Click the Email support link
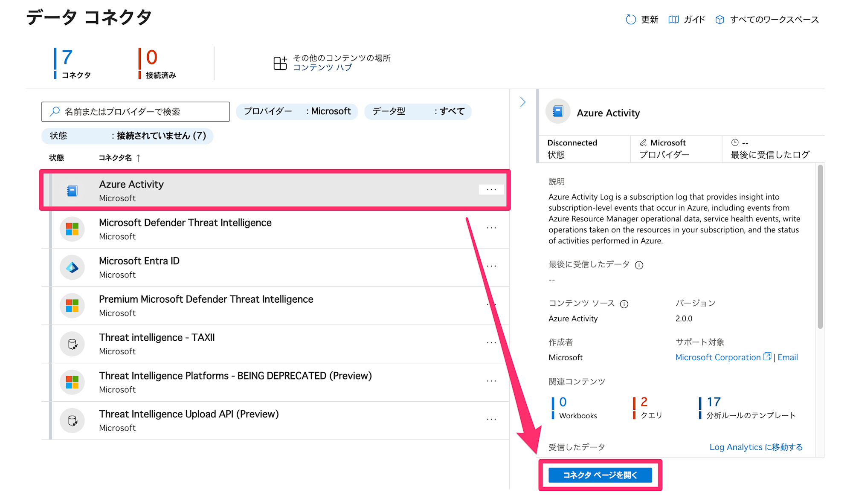The image size is (853, 504). (x=788, y=357)
